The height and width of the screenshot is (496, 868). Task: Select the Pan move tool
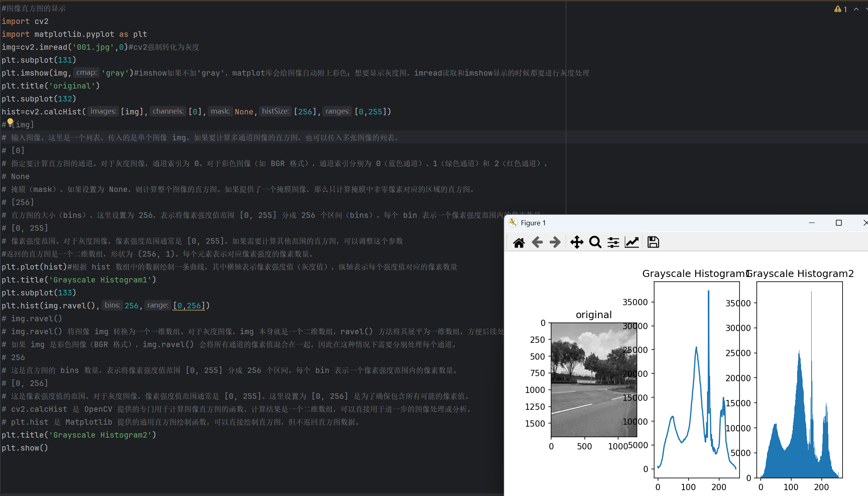(577, 243)
